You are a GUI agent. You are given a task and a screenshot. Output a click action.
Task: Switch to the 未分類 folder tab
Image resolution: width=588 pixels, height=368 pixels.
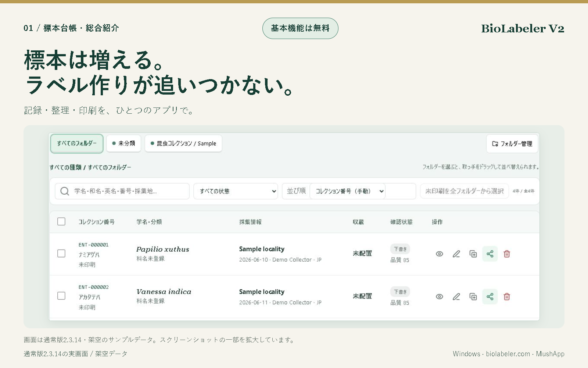[x=124, y=144]
